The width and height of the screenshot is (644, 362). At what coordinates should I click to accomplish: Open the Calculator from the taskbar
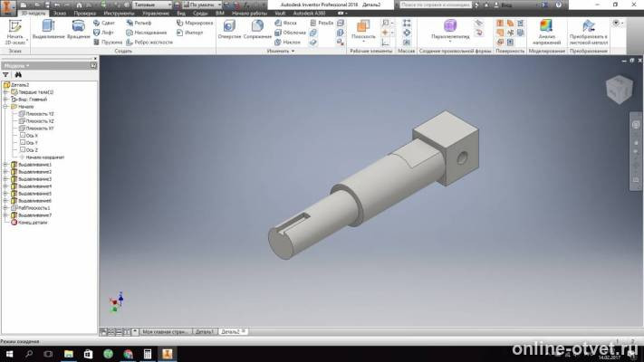pyautogui.click(x=148, y=354)
